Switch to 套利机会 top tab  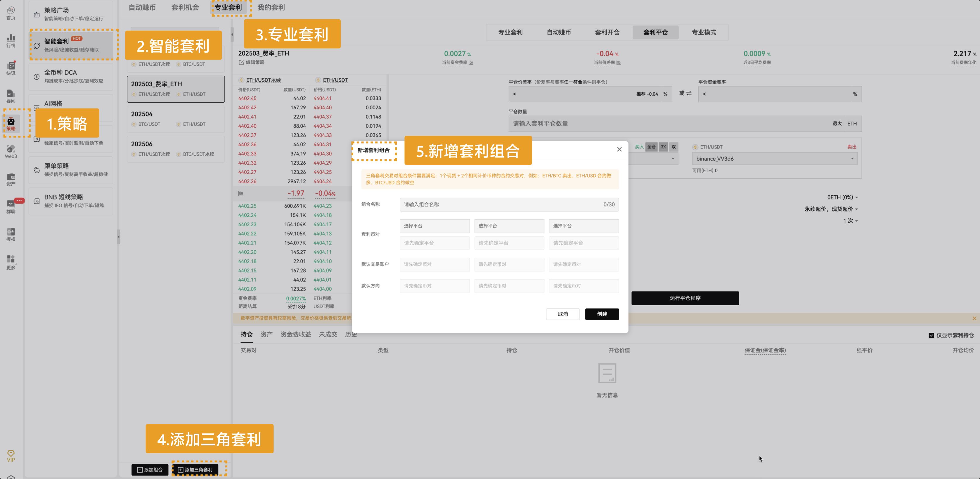[x=185, y=8]
